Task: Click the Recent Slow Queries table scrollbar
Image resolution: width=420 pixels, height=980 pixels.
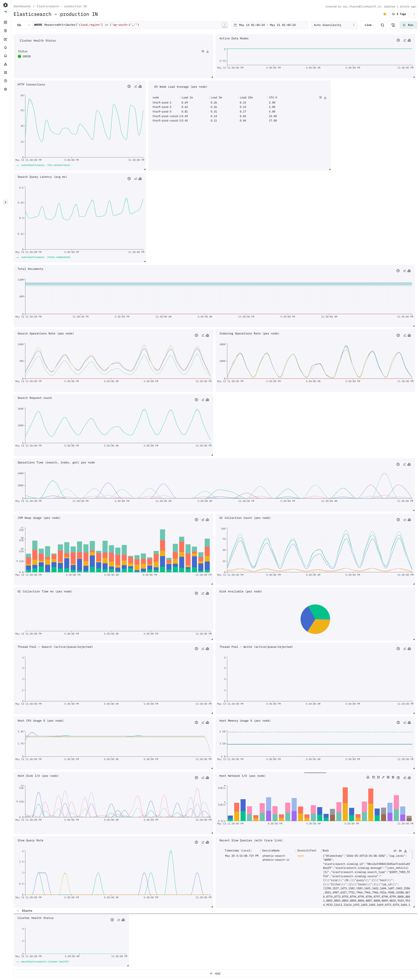Action: coord(412,855)
